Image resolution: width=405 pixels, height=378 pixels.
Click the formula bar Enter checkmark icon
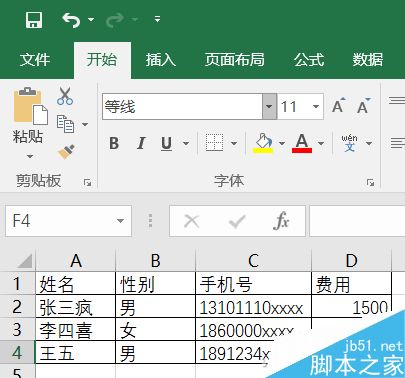coord(237,221)
